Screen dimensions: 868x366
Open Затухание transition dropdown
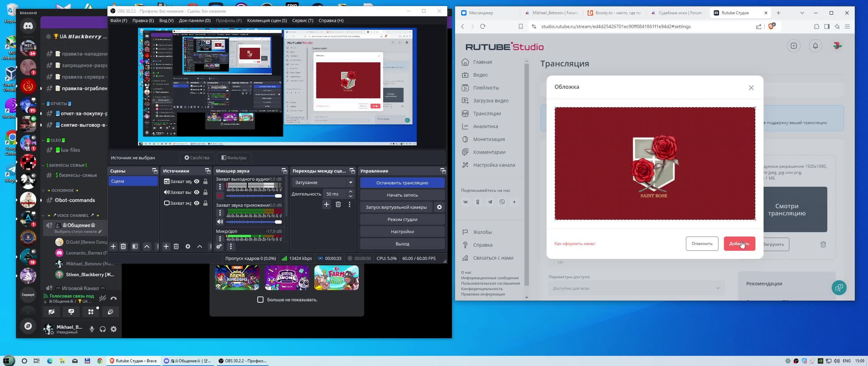tap(323, 182)
